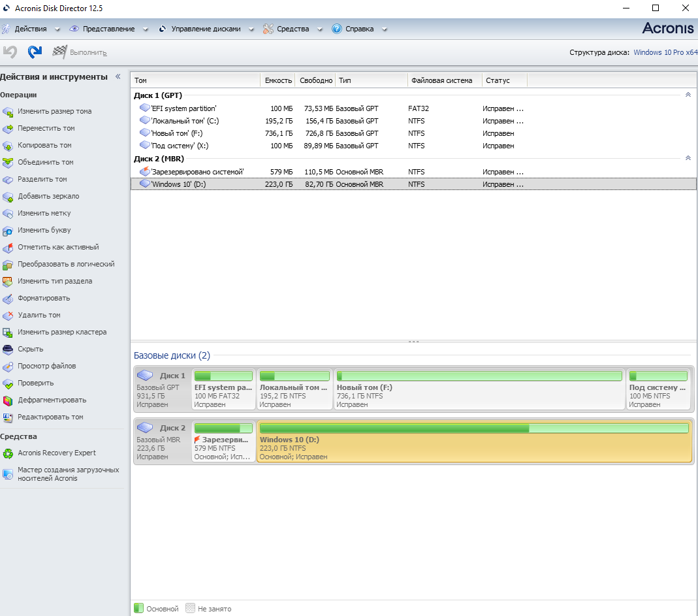Select 'Под систему' (X:) row
This screenshot has width=698, height=616.
[413, 146]
